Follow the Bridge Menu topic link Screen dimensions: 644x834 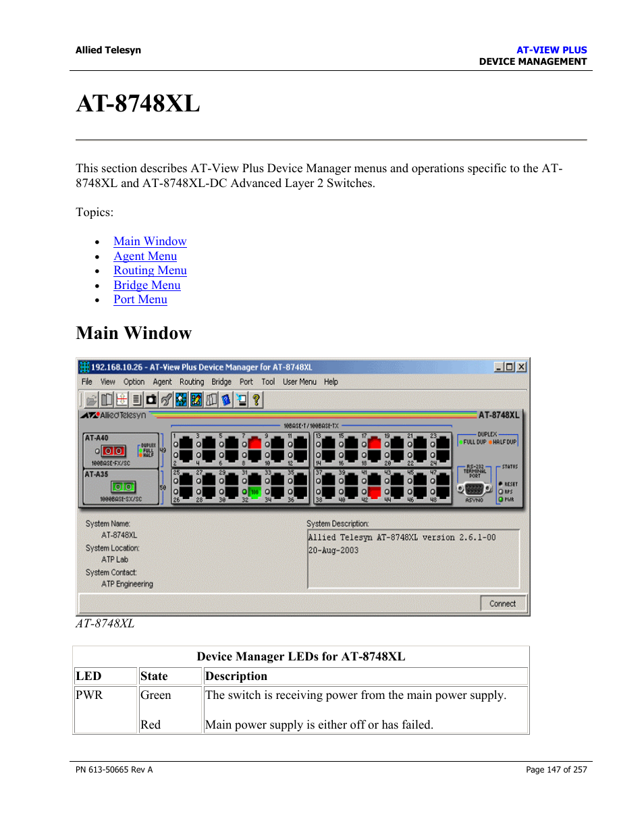[147, 285]
